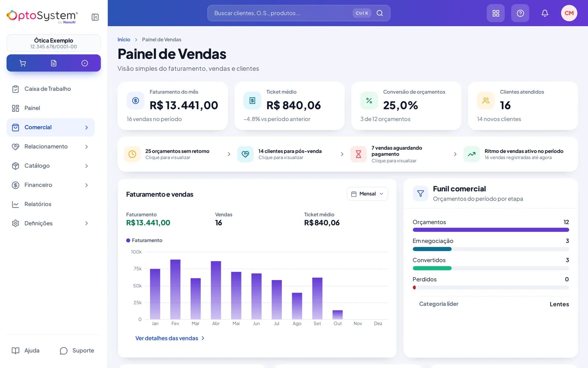Open Ver detalhes das vendas link
This screenshot has height=368, width=588.
click(170, 338)
